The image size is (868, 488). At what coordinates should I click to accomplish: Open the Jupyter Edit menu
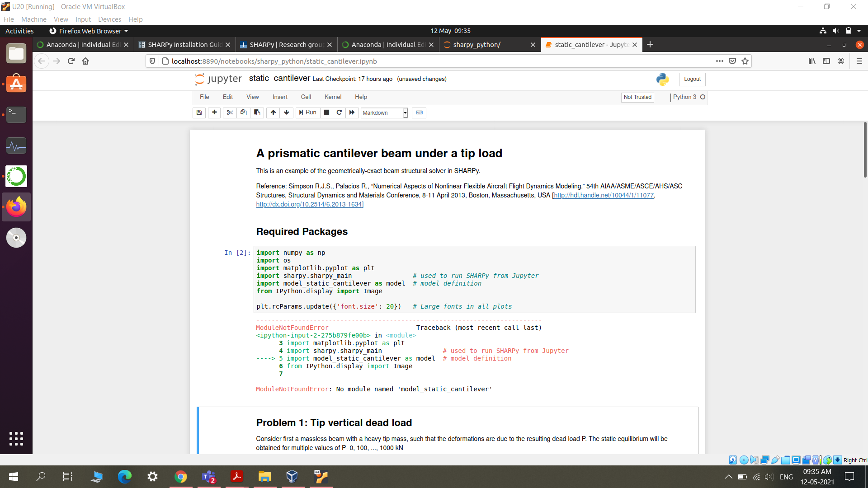pyautogui.click(x=228, y=97)
